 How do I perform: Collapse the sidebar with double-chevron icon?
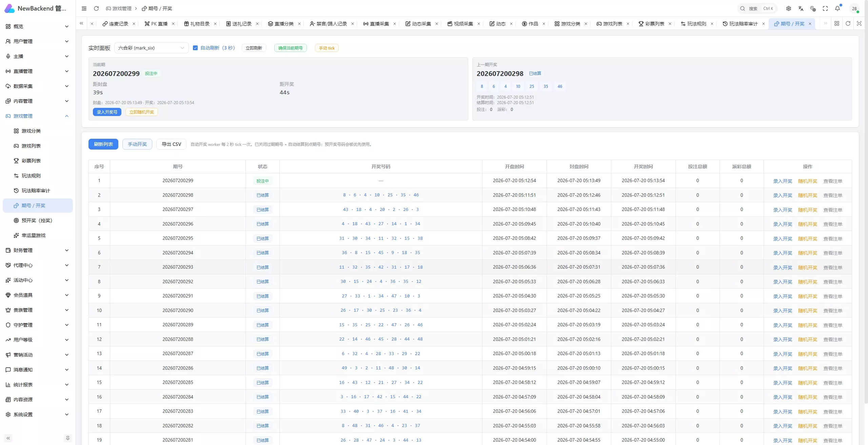pyautogui.click(x=8, y=438)
